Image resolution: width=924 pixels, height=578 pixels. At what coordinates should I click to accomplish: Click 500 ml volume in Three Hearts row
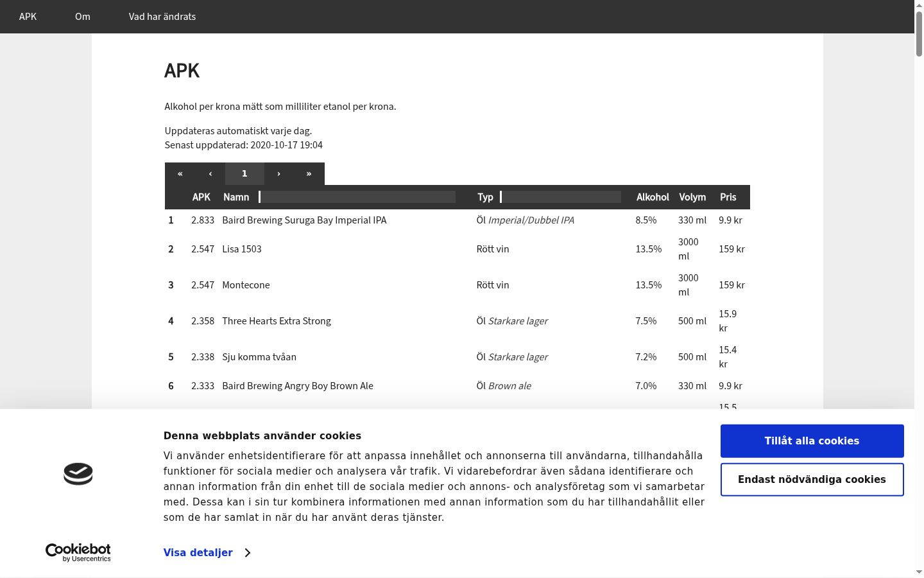692,321
